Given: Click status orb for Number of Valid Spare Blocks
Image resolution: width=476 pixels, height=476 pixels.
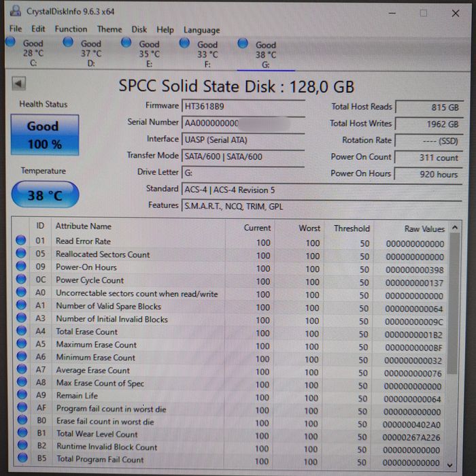Looking at the screenshot, I should 21,305.
